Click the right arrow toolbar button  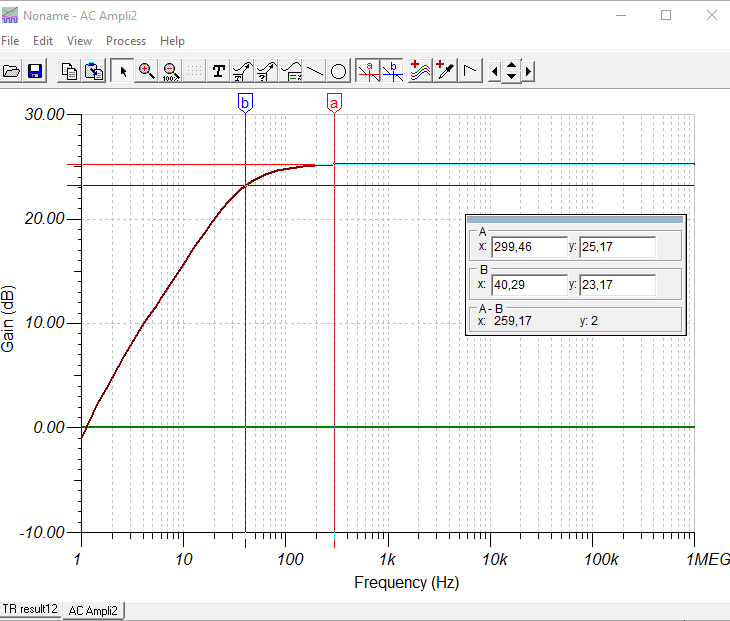click(528, 71)
